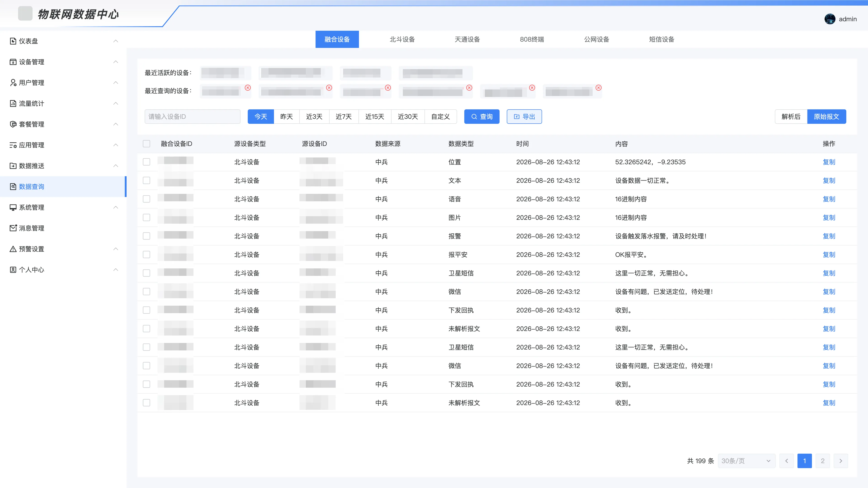Switch to the 808终端 tab
868x488 pixels.
coord(532,39)
